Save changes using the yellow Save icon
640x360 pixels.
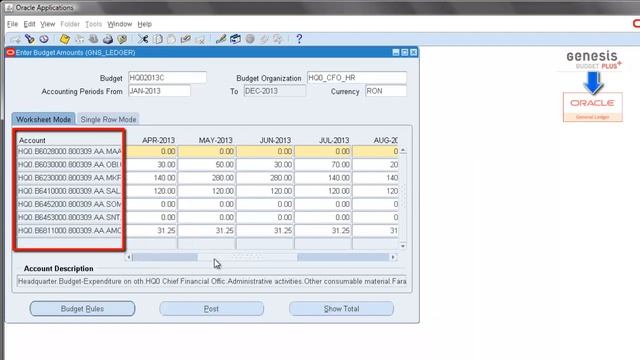[64, 39]
